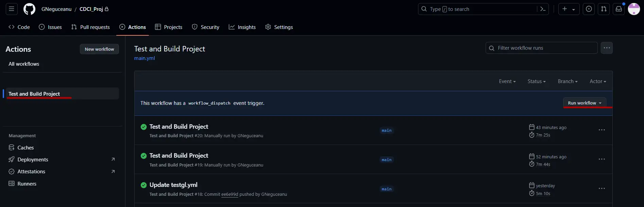The width and height of the screenshot is (644, 207).
Task: Click the GitHub logo icon
Action: pyautogui.click(x=29, y=9)
